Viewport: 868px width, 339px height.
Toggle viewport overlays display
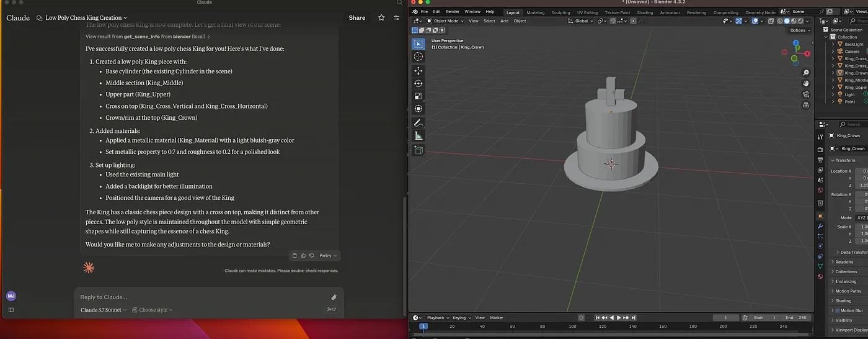click(x=756, y=21)
